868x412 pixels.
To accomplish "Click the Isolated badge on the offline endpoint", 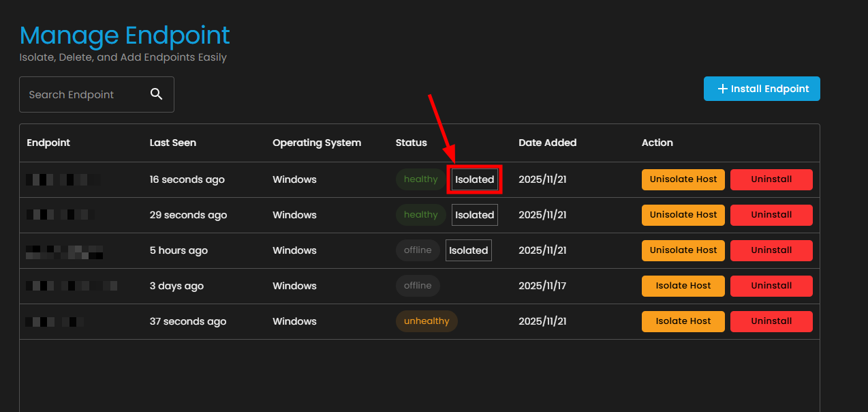I will [468, 250].
